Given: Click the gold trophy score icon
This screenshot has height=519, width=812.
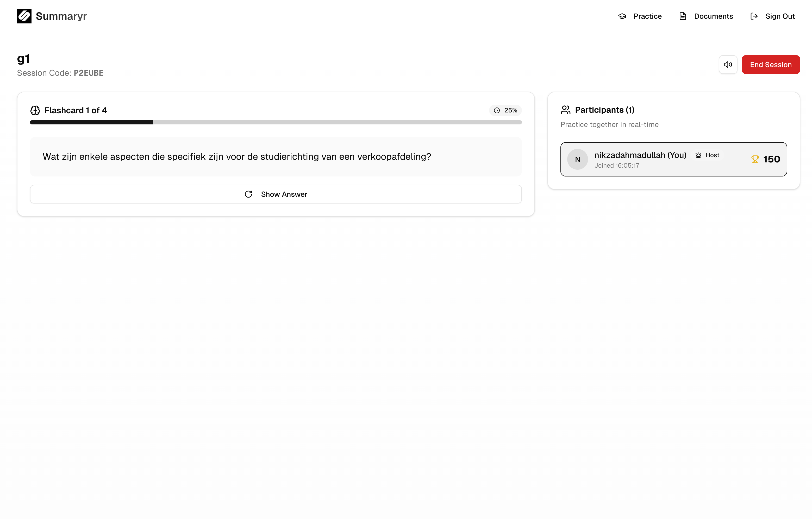Looking at the screenshot, I should [x=755, y=159].
